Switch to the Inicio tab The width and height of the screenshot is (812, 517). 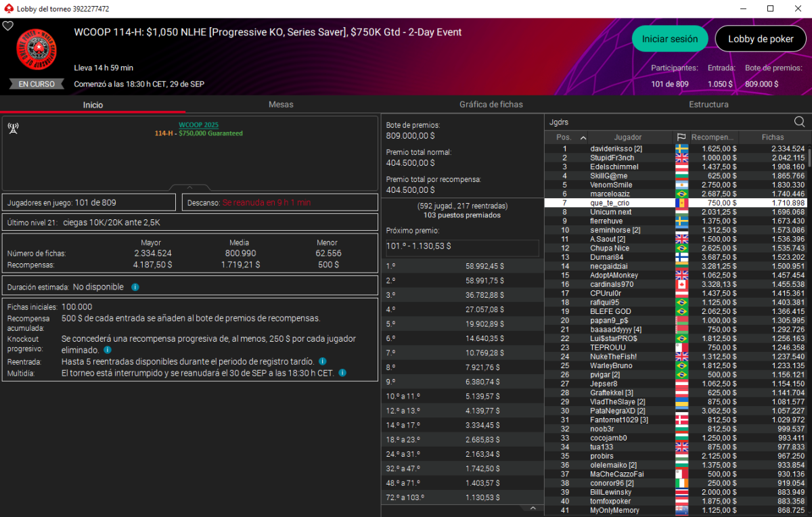pos(93,105)
